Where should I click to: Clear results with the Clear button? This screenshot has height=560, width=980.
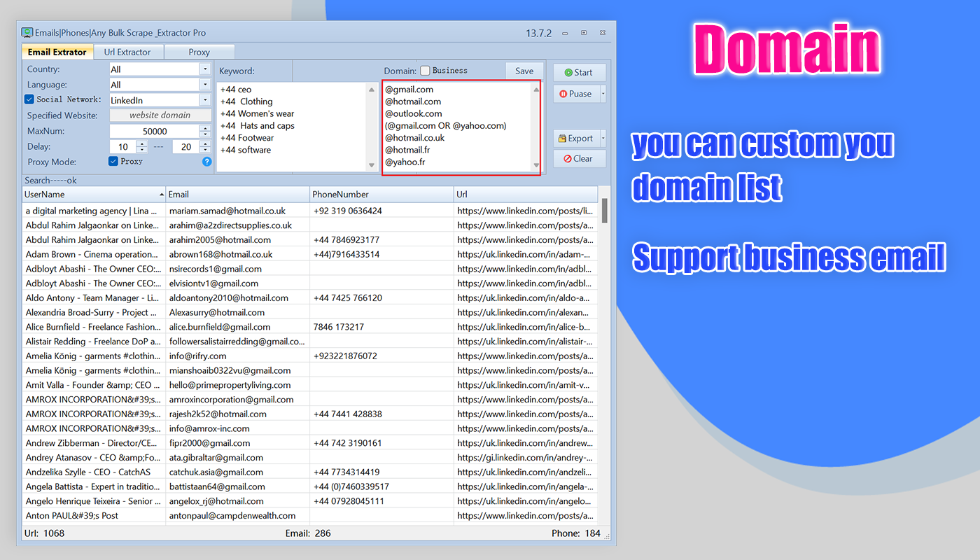(x=580, y=159)
